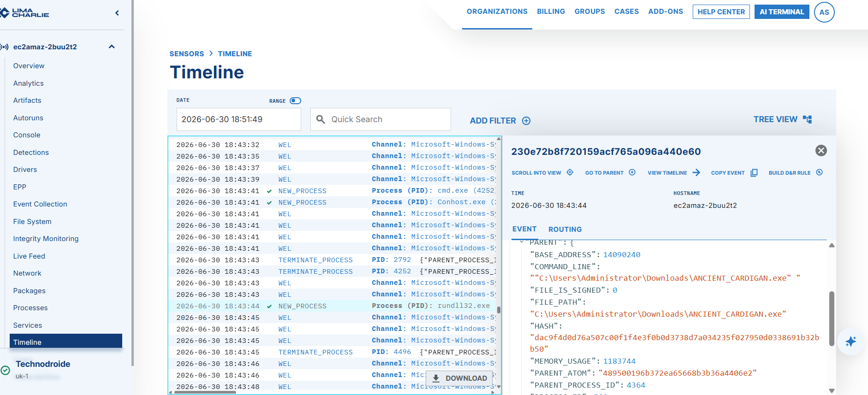Viewport: 868px width, 395px height.
Task: Click the event list horizontal scrollbar
Action: (205, 392)
